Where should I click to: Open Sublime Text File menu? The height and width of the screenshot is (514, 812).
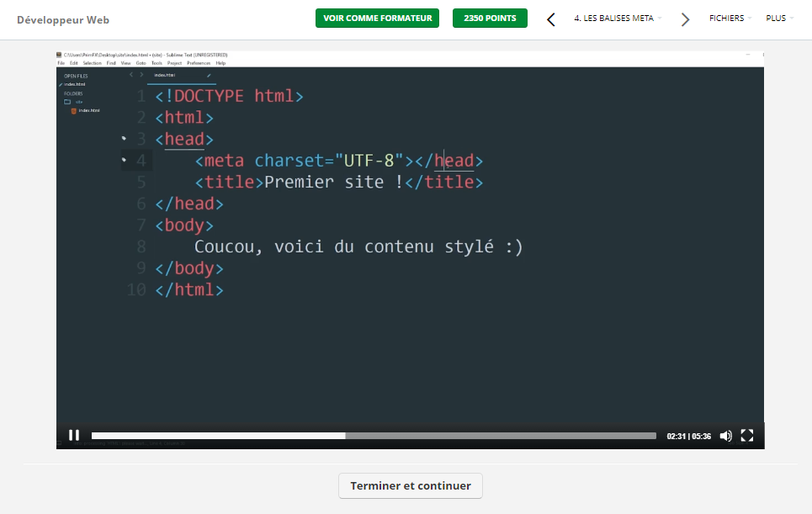[x=61, y=63]
